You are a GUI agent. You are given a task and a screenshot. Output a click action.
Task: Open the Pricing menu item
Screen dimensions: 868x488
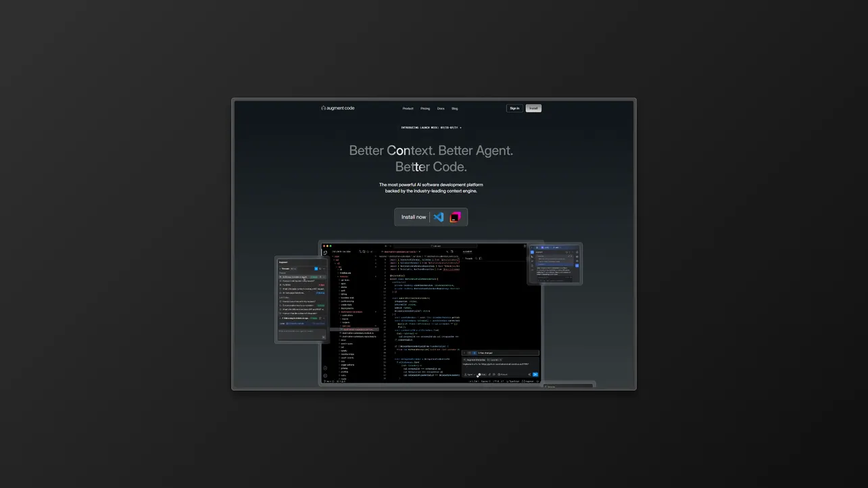pyautogui.click(x=425, y=108)
